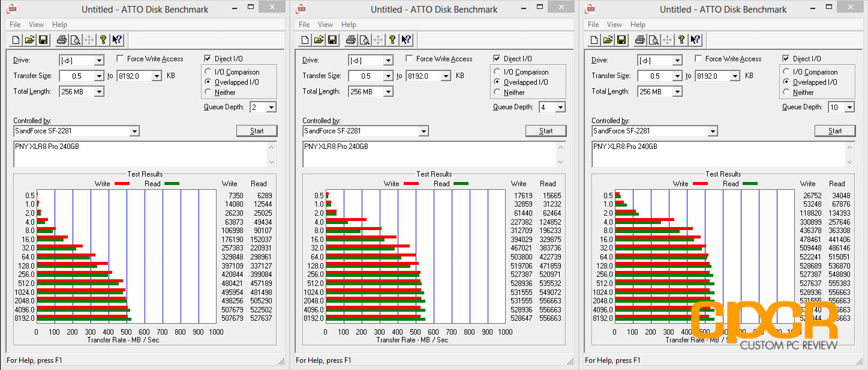Screen dimensions: 868x370
Task: Open the Total Length dropdown in right window
Action: point(677,91)
